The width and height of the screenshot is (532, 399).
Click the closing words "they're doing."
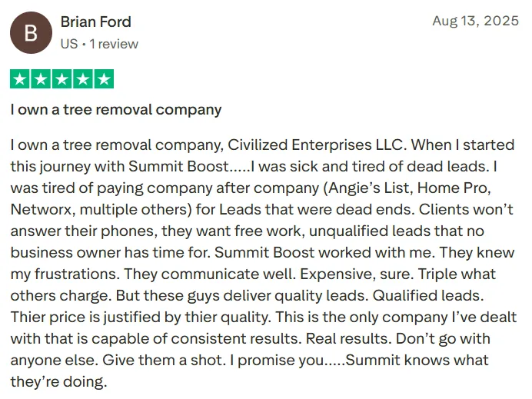pos(58,381)
